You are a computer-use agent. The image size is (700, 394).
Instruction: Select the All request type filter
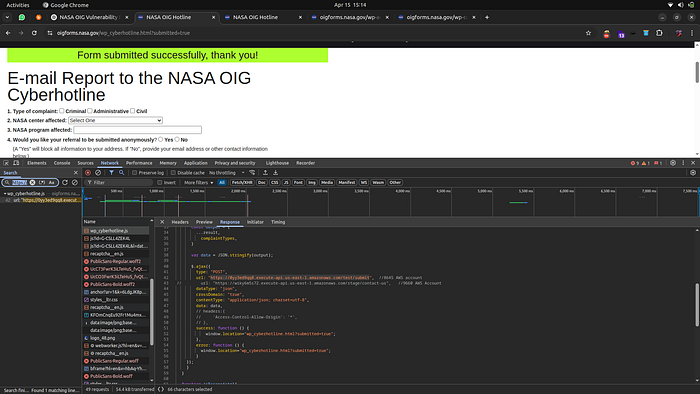coord(222,182)
